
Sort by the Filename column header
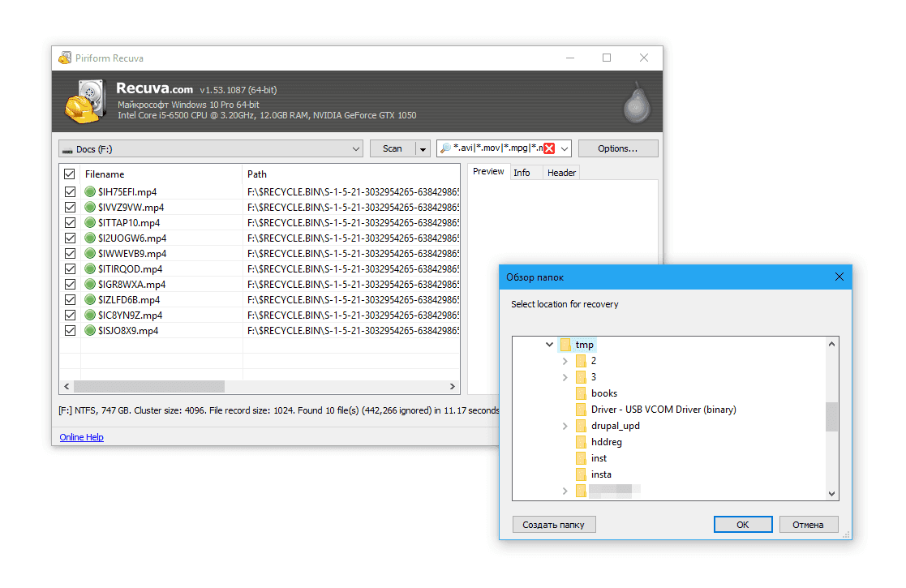[161, 174]
